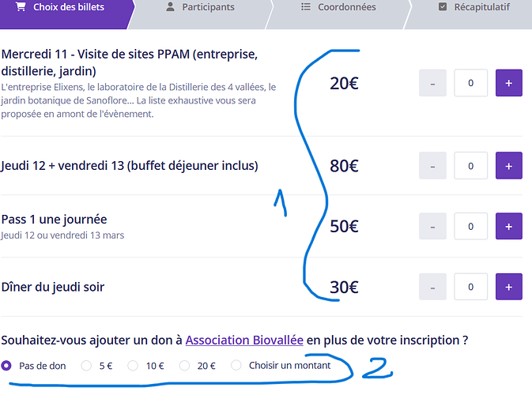Add one Jeudi 12 + vendredi 13 ticket

(508, 166)
